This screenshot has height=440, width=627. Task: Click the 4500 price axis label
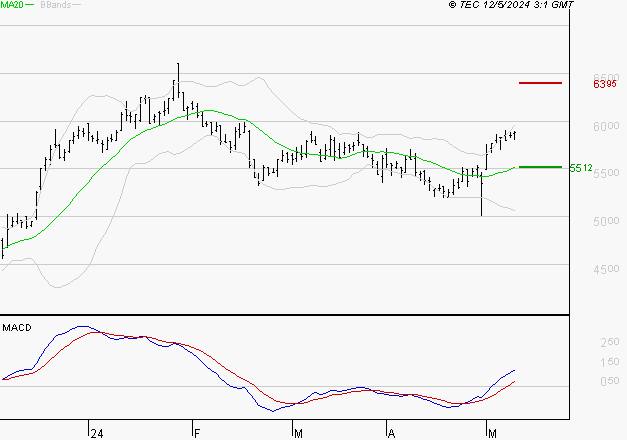tap(606, 269)
